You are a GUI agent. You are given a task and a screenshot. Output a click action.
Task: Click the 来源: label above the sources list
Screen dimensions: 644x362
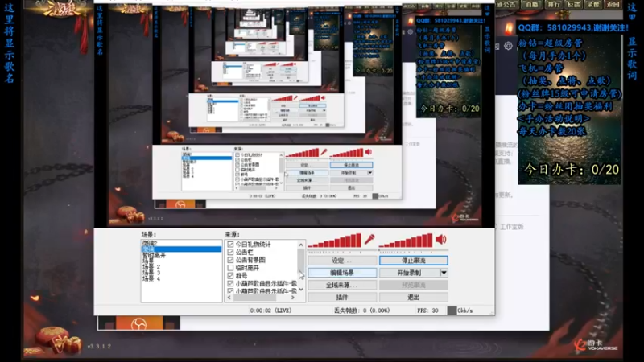pos(233,234)
